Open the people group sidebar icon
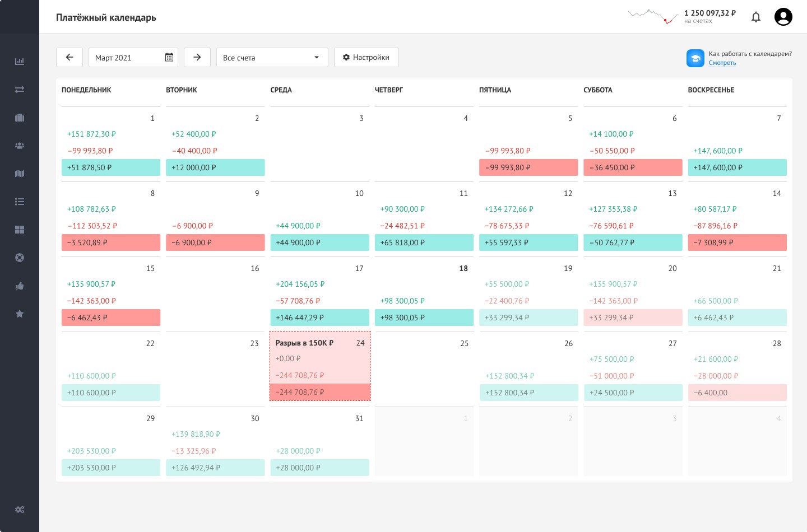This screenshot has width=807, height=532. [20, 146]
